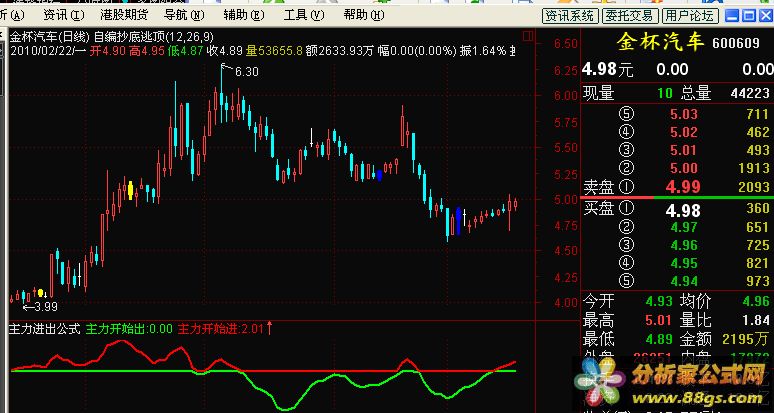Image resolution: width=774 pixels, height=413 pixels.
Task: Click the 低4.87 low price value
Action: 185,50
